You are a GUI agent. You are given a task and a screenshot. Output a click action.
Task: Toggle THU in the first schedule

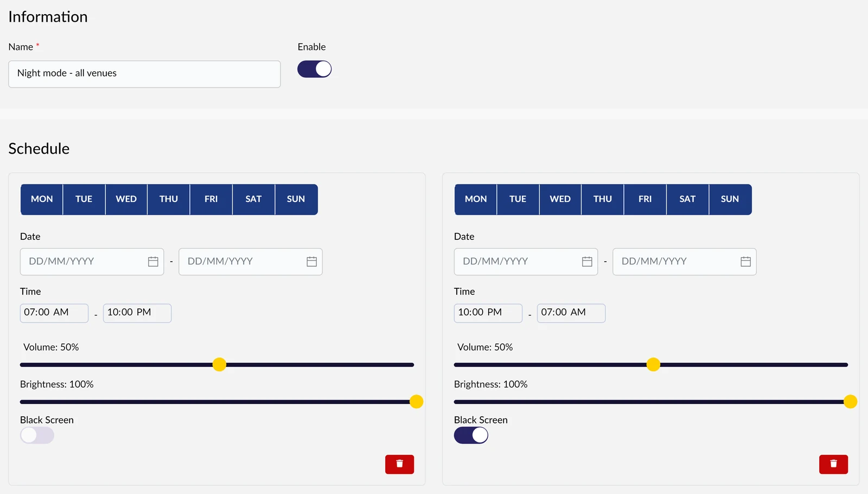pos(169,199)
